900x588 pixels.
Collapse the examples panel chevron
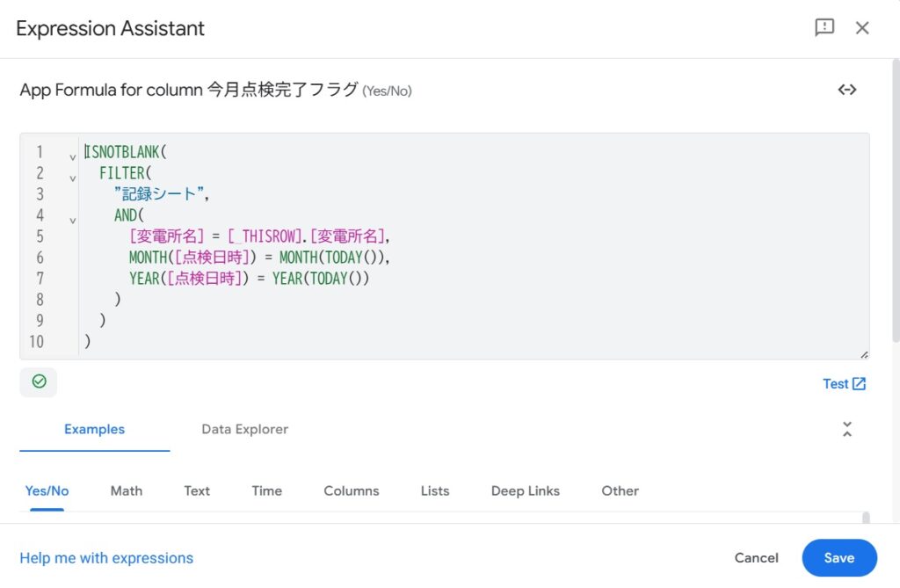846,429
